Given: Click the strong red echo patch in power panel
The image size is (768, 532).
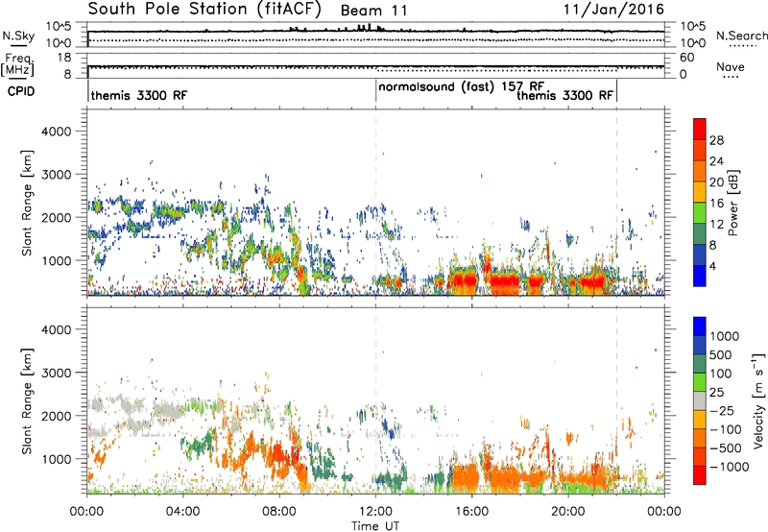Looking at the screenshot, I should point(505,282).
